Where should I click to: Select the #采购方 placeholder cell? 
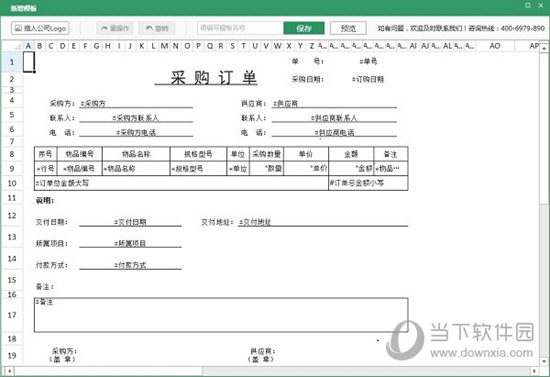pos(136,103)
